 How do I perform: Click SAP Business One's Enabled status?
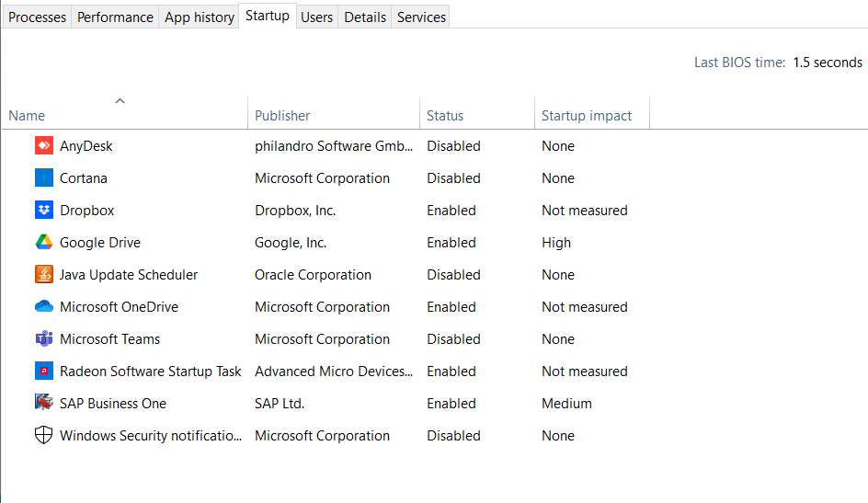[x=451, y=404]
